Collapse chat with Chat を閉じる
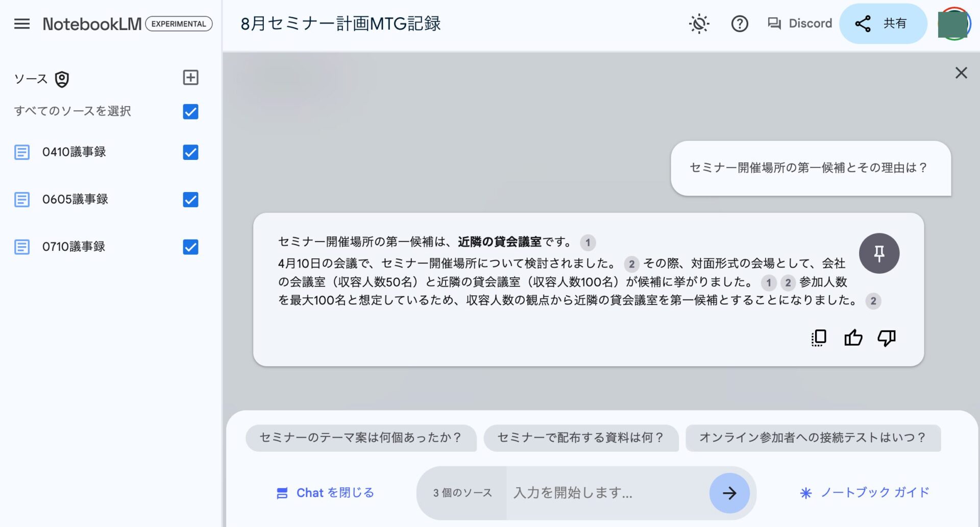Viewport: 980px width, 527px height. (x=325, y=493)
